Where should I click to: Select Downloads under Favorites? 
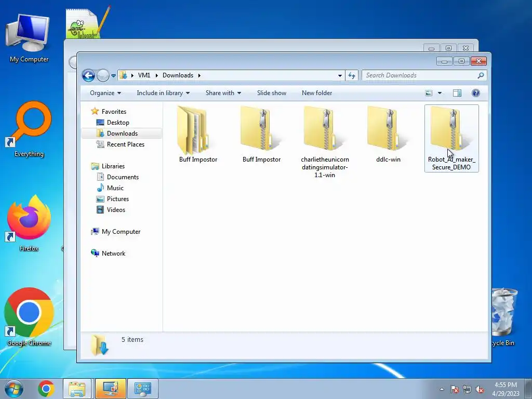coord(122,134)
